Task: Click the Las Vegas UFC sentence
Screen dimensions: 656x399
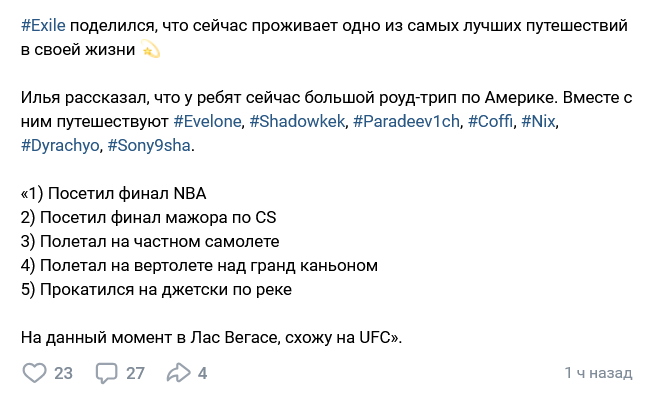Action: 211,337
